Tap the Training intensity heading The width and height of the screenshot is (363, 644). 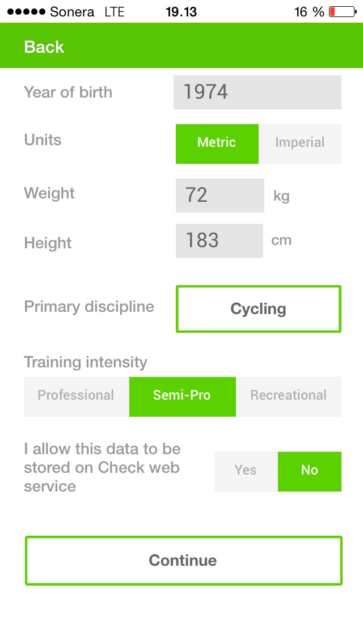click(86, 362)
